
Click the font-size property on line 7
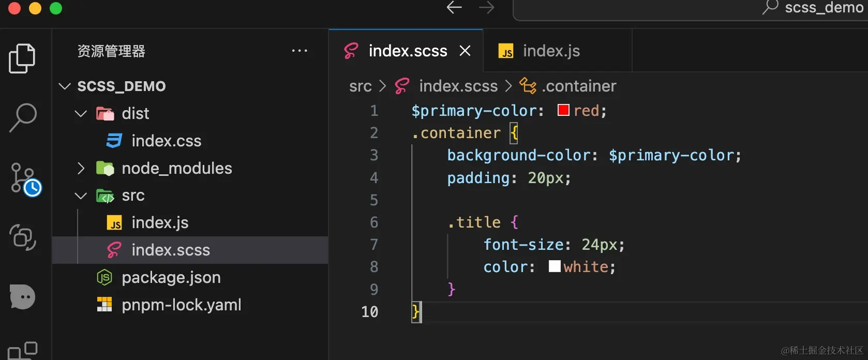click(x=523, y=245)
